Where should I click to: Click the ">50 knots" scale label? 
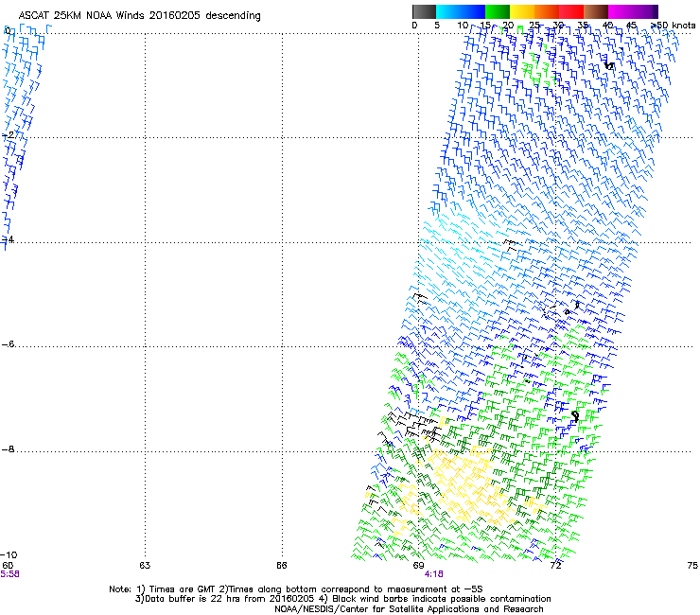pyautogui.click(x=674, y=26)
